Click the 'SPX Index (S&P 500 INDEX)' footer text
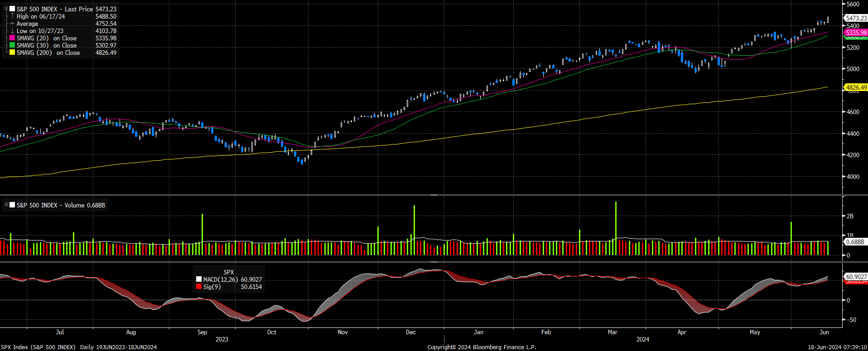The image size is (868, 351). [x=38, y=347]
